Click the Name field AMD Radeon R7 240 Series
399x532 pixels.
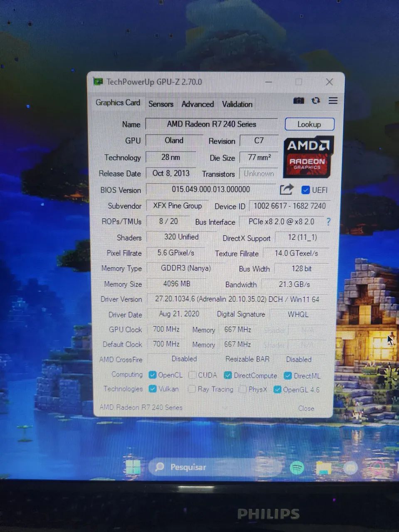(x=212, y=124)
